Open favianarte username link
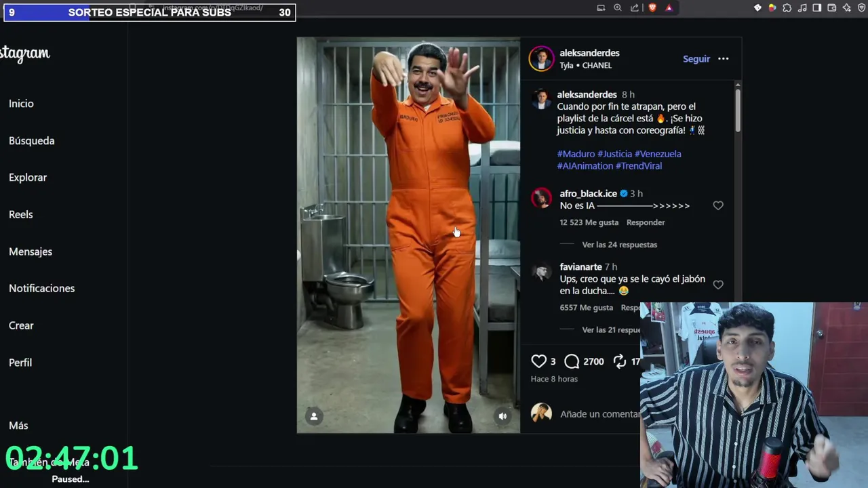Image resolution: width=868 pixels, height=488 pixels. [580, 267]
